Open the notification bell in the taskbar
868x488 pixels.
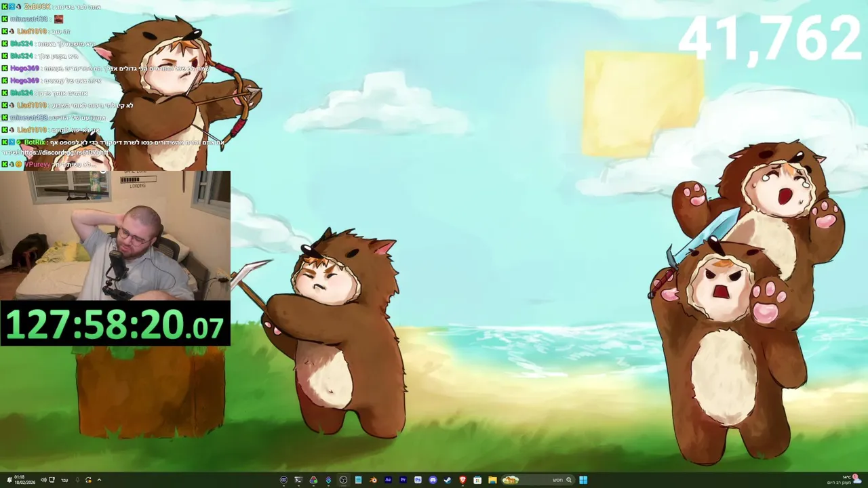[x=9, y=480]
